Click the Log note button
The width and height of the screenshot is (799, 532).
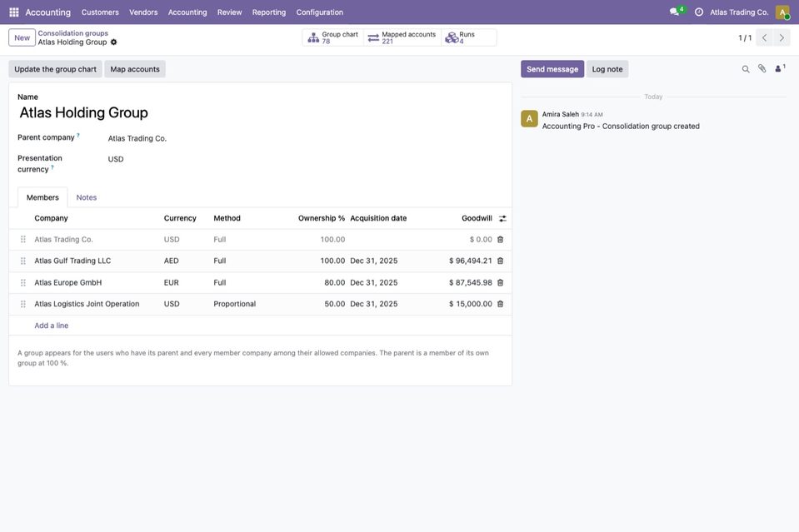click(607, 69)
